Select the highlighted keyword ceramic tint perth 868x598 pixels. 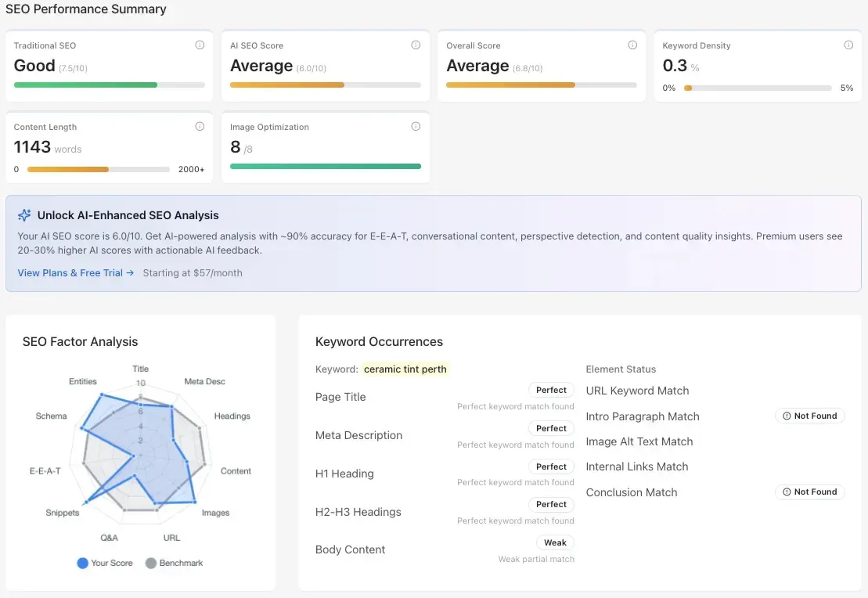[405, 369]
